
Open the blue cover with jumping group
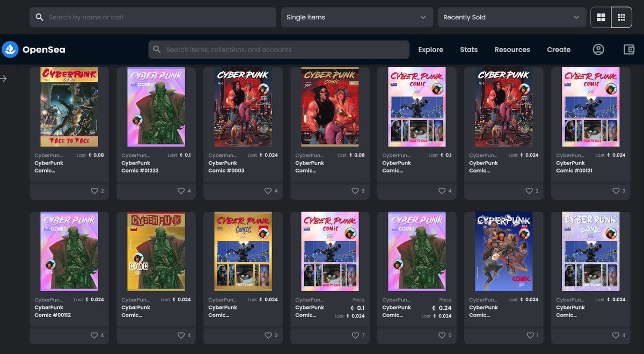pos(504,251)
